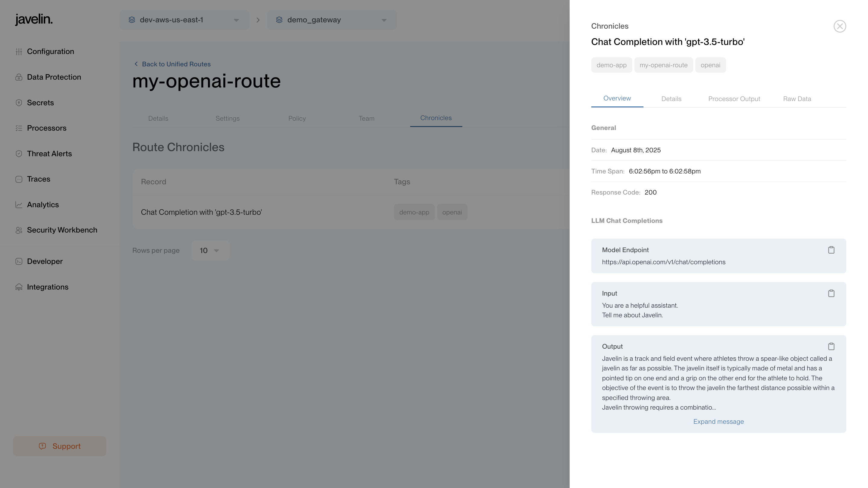The height and width of the screenshot is (488, 868).
Task: Click the date August 8th, 2025
Action: (636, 150)
